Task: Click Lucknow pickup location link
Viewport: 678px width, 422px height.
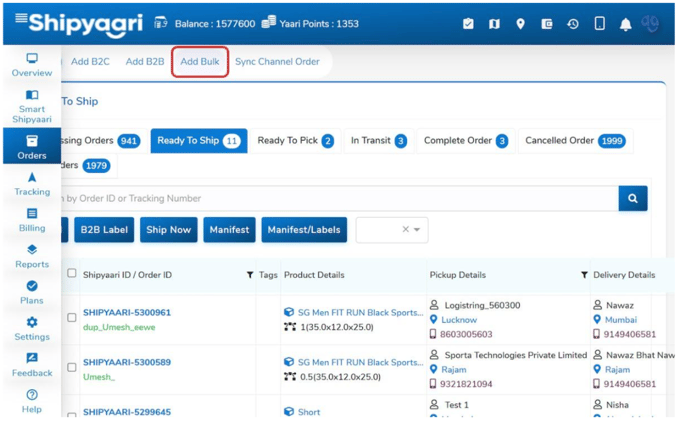Action: [459, 320]
